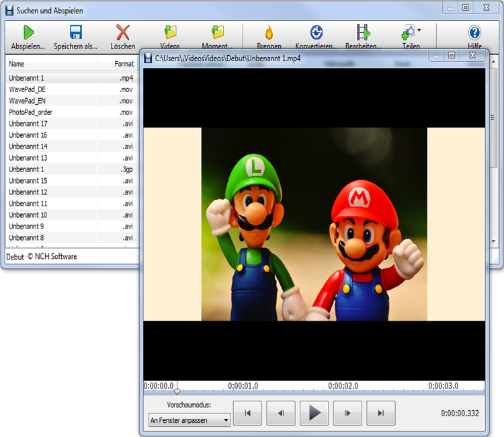Click the video preview of Mario figures
Image resolution: width=504 pixels, height=437 pixels.
(314, 224)
